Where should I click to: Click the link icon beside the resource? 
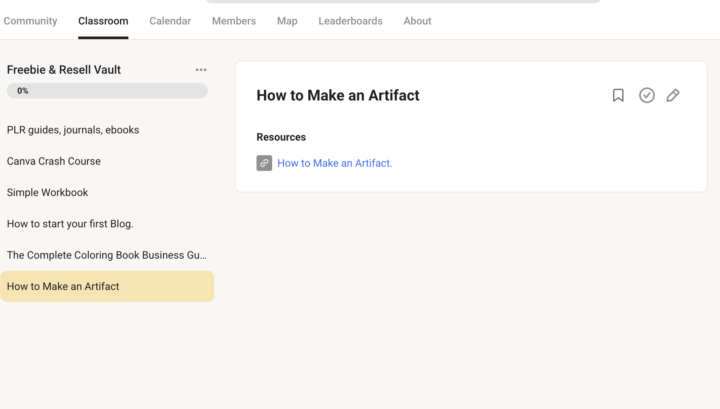(264, 163)
